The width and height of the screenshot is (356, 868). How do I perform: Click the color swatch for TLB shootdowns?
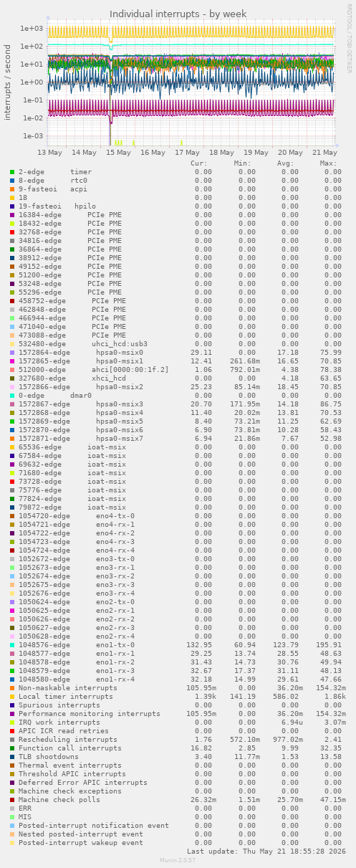click(12, 757)
